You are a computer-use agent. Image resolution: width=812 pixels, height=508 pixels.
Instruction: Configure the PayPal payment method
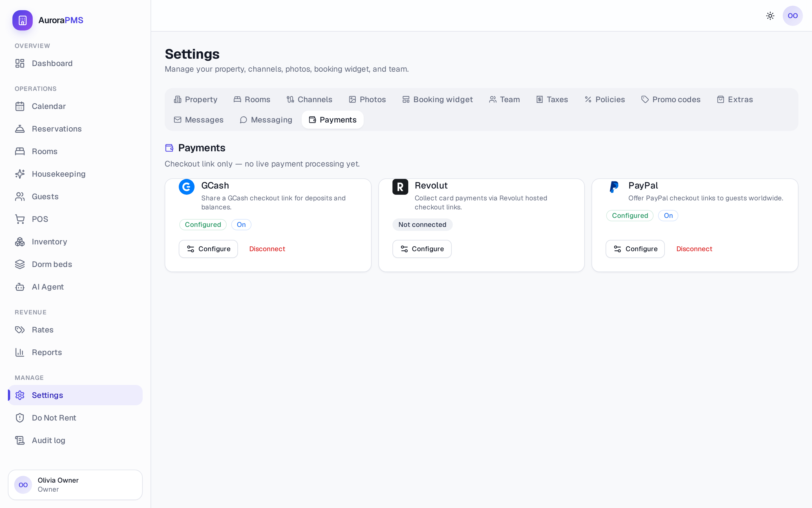point(635,249)
